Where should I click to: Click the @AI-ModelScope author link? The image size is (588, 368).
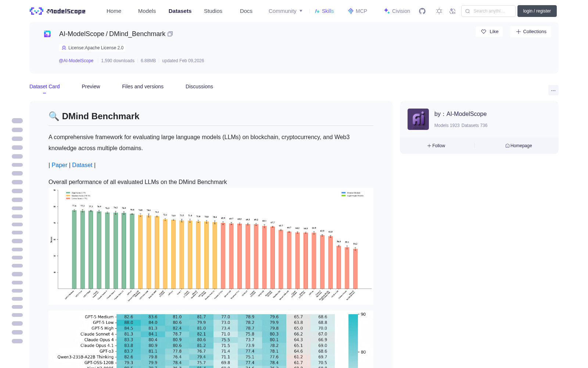76,61
